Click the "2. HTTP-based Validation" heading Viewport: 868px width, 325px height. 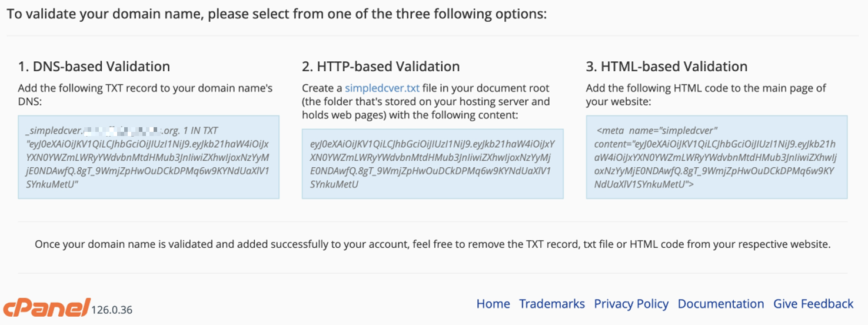[381, 67]
